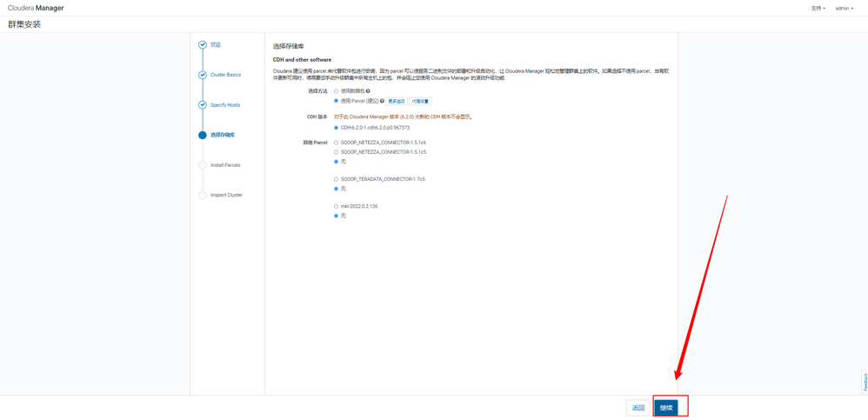Go to the Install Parcels step
Viewport: 868px width, 420px height.
click(225, 165)
